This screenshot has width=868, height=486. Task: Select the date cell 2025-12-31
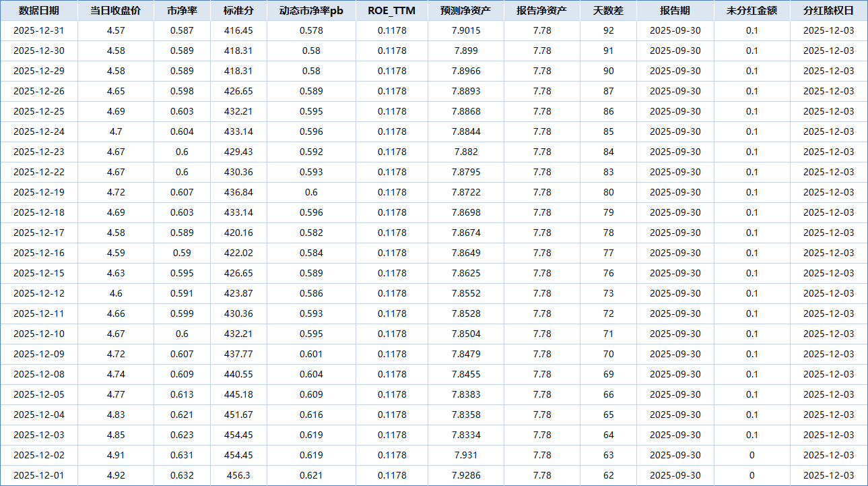(39, 30)
